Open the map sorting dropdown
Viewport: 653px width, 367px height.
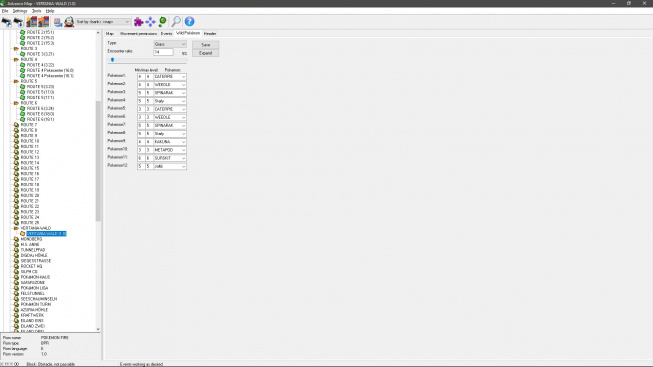click(x=103, y=22)
